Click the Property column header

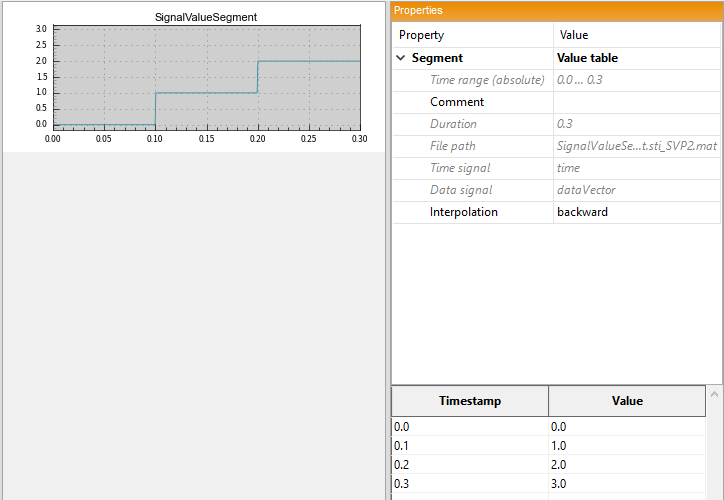pos(473,35)
